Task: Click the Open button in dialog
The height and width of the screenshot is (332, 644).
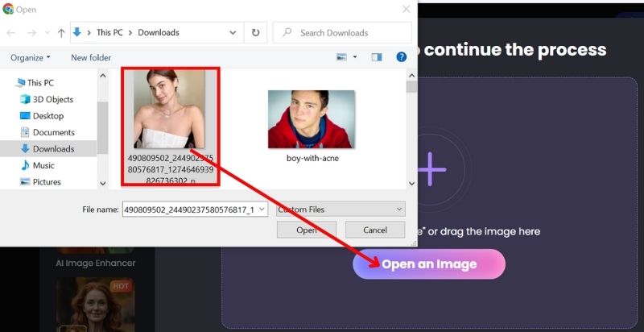Action: pyautogui.click(x=307, y=230)
